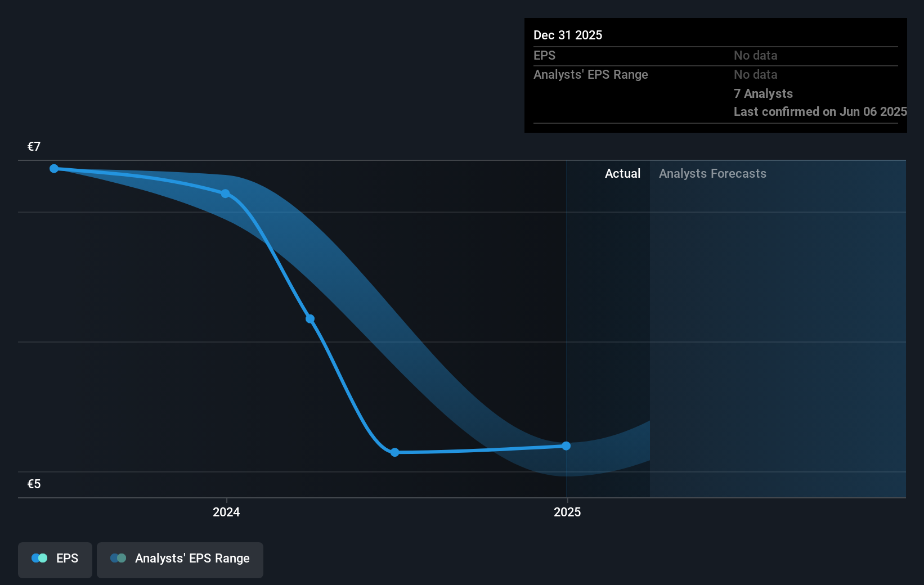
Task: Click the '€5' y-axis label
Action: (x=34, y=484)
